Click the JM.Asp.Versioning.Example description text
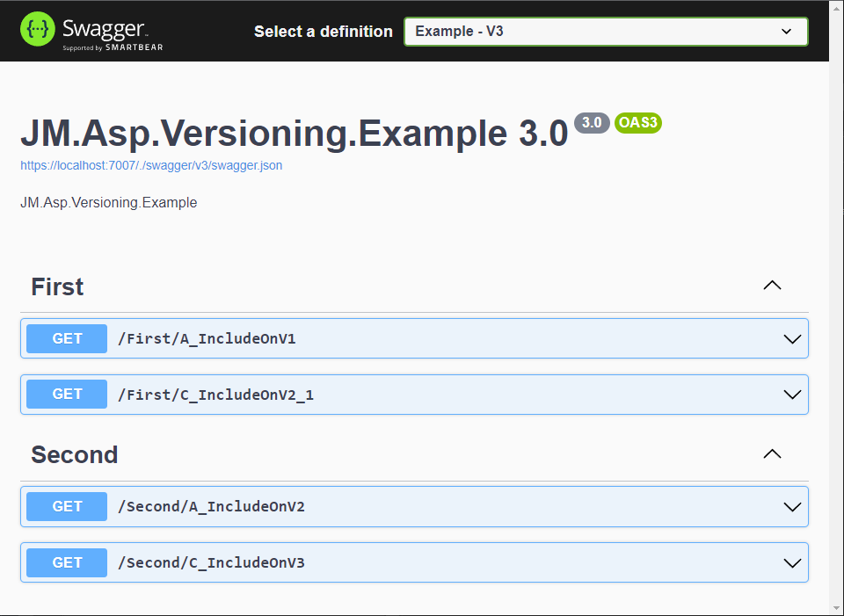 tap(109, 203)
